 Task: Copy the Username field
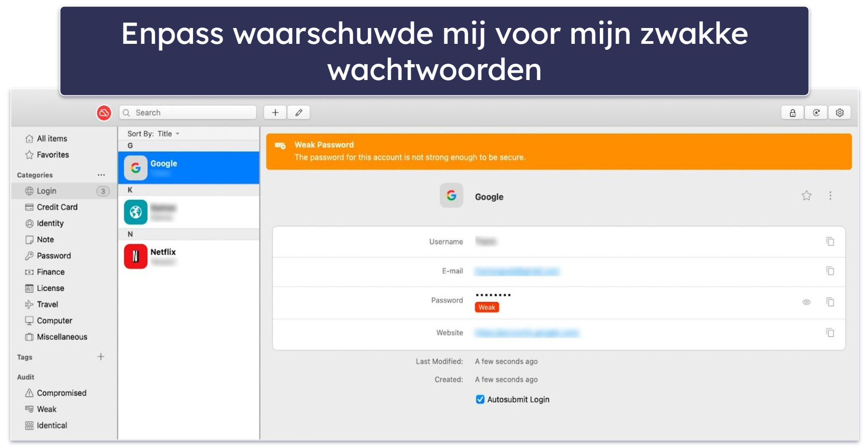point(830,241)
